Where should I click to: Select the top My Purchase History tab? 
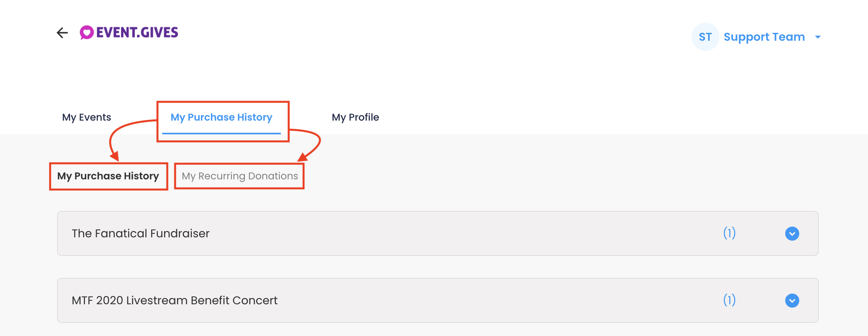pyautogui.click(x=221, y=117)
